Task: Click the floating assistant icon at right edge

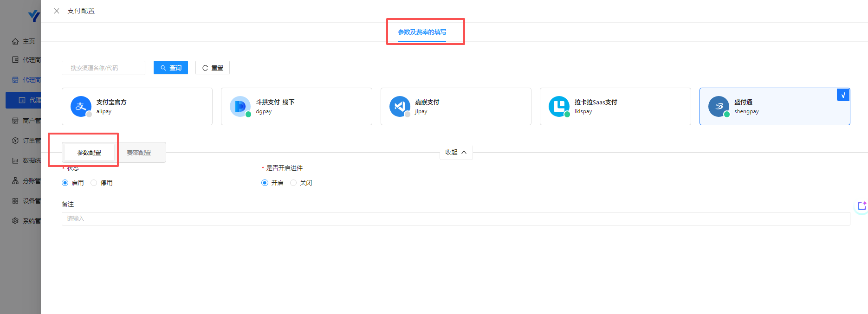Action: (862, 206)
